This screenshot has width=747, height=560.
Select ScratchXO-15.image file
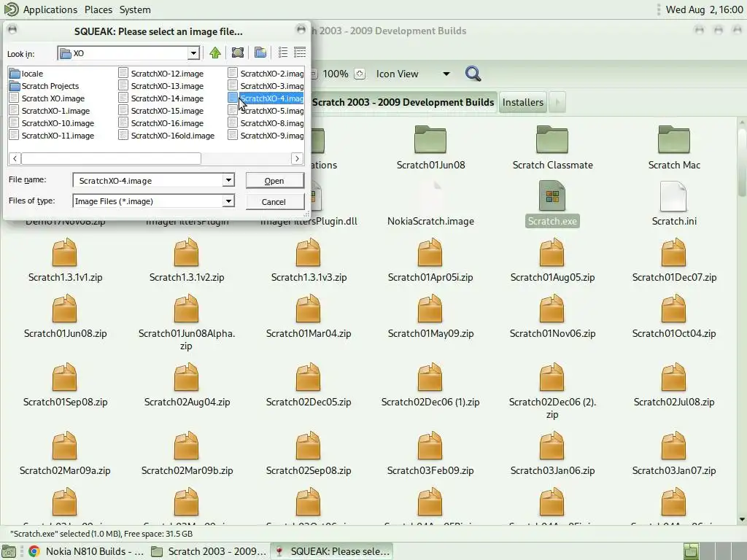click(161, 111)
